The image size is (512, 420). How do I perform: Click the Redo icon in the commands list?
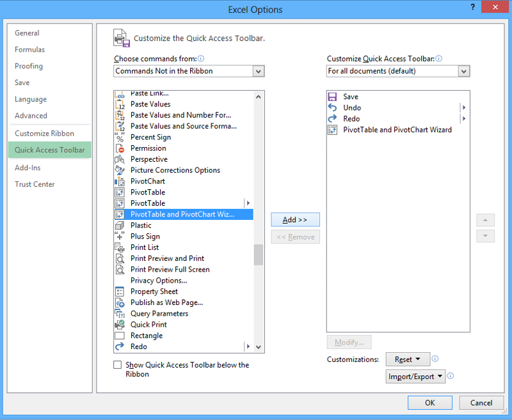point(120,346)
